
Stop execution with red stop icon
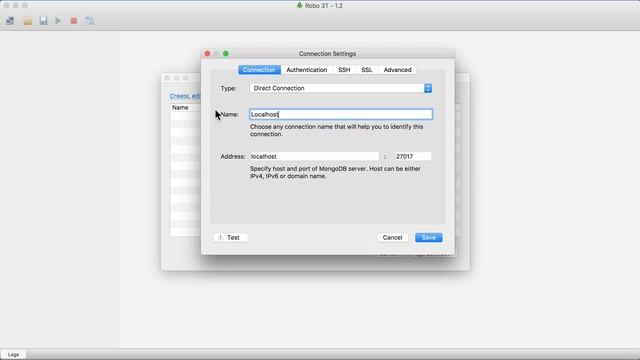click(74, 21)
